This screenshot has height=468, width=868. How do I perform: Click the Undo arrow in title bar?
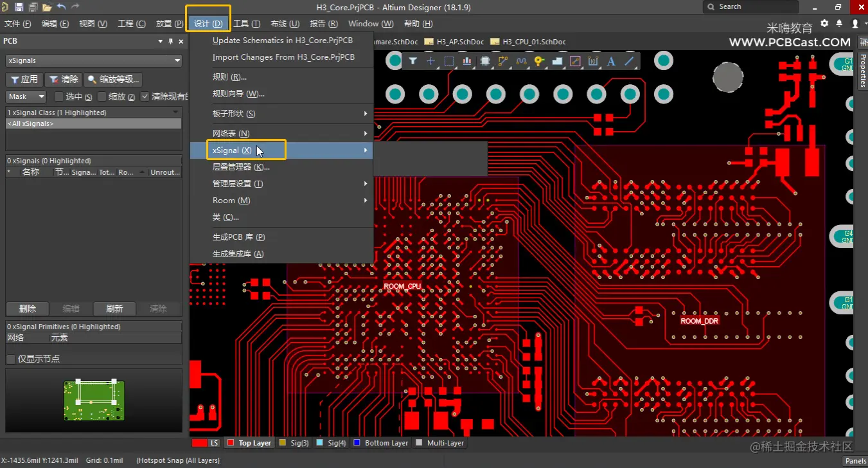(x=61, y=7)
